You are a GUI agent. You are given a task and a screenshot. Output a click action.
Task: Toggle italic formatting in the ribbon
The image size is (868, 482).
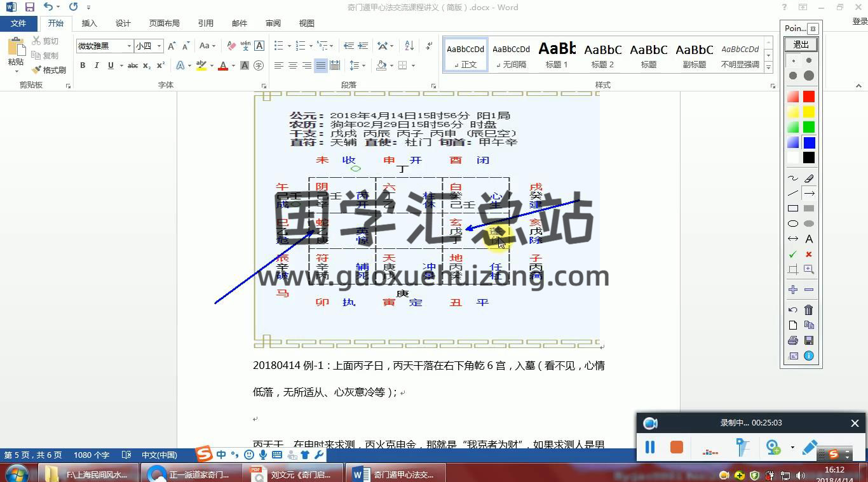click(x=97, y=65)
